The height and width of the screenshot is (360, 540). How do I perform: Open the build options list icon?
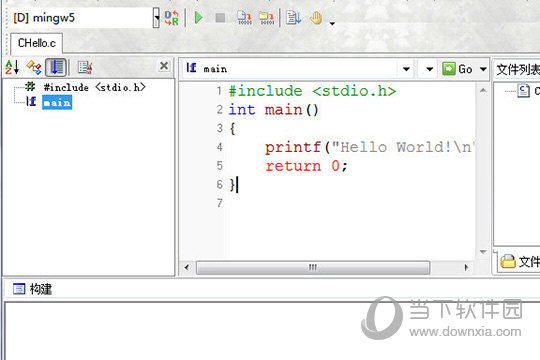(293, 18)
